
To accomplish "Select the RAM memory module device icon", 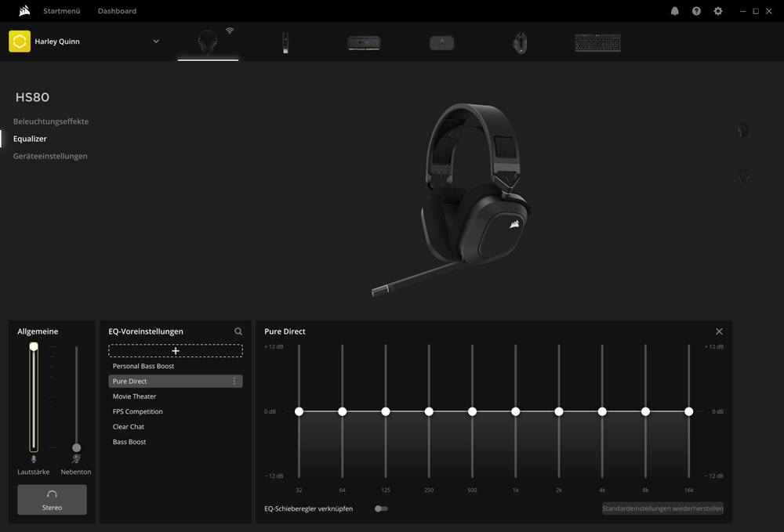I will [364, 43].
